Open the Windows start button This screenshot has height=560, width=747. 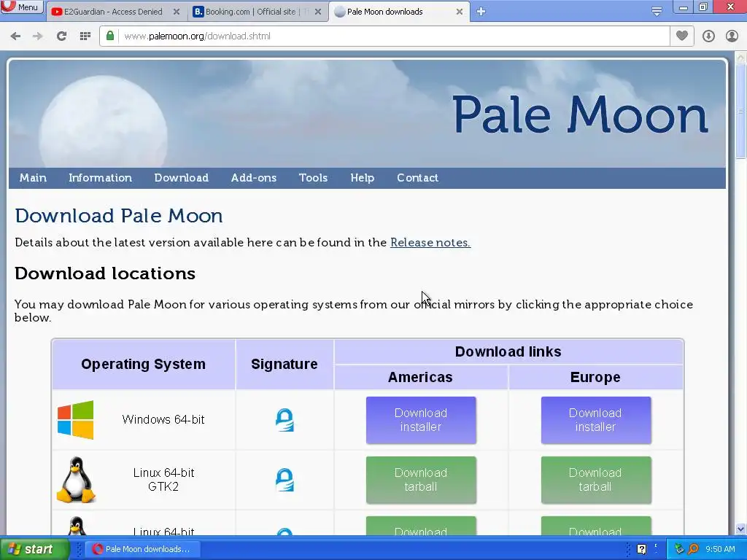click(x=34, y=549)
